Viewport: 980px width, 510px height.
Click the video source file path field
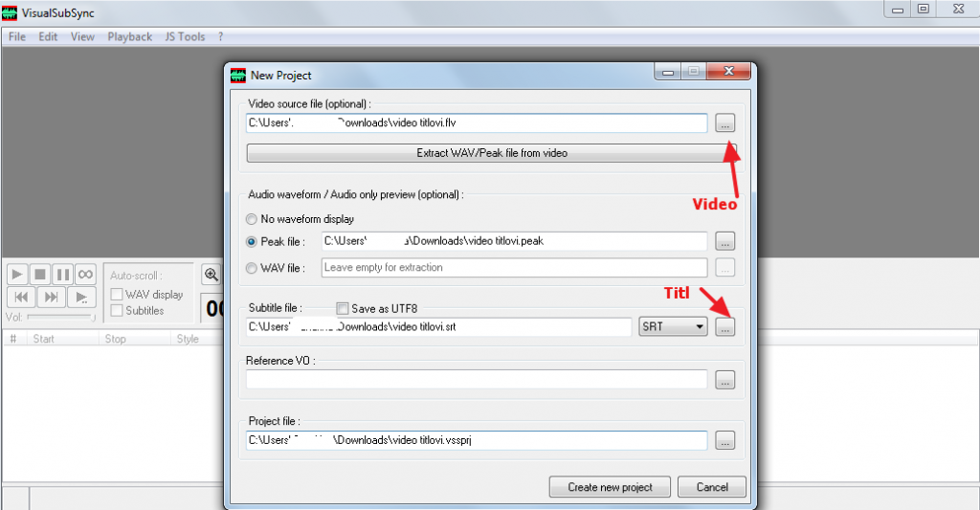coord(477,123)
